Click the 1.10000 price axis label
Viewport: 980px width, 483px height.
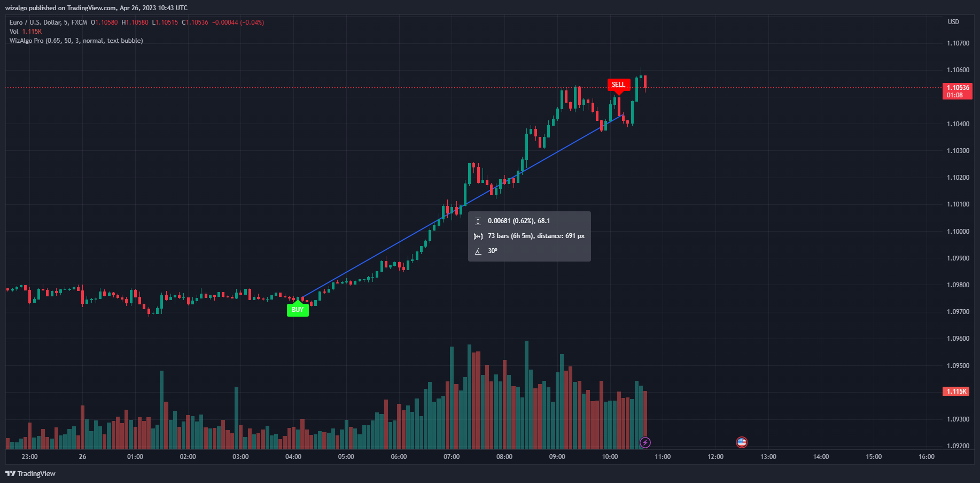pos(958,232)
